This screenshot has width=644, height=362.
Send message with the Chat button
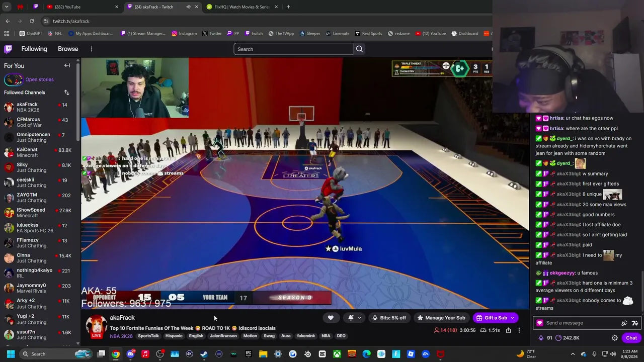click(x=631, y=338)
